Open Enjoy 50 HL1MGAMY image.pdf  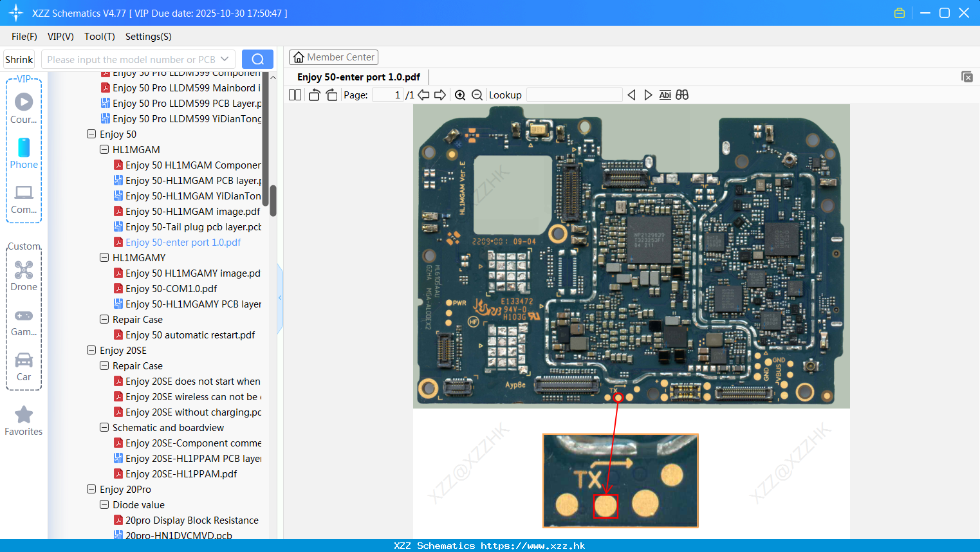(187, 273)
